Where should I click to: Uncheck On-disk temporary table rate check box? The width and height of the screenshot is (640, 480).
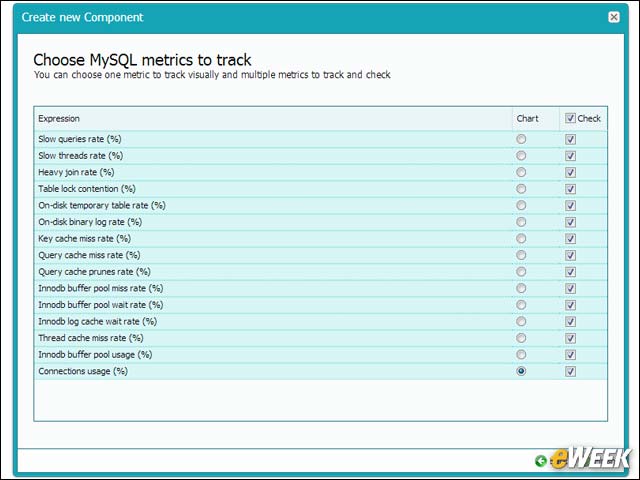coord(570,206)
